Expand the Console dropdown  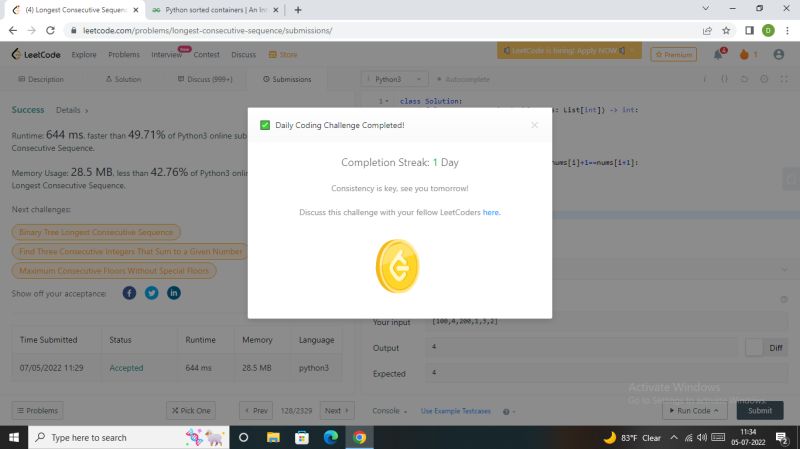click(389, 411)
